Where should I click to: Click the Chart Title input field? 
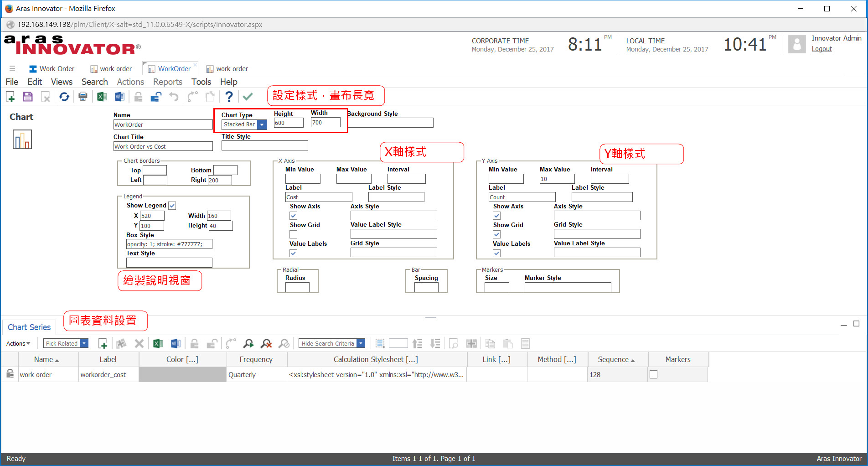point(163,146)
